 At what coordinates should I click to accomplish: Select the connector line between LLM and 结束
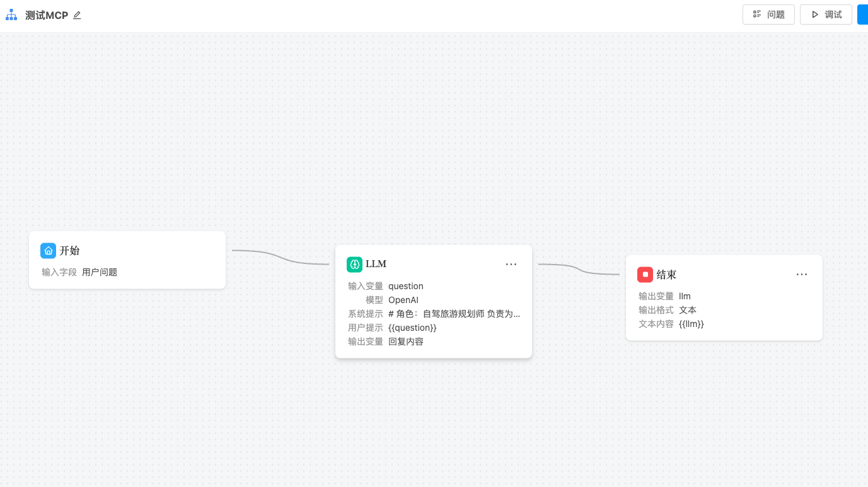pyautogui.click(x=579, y=268)
